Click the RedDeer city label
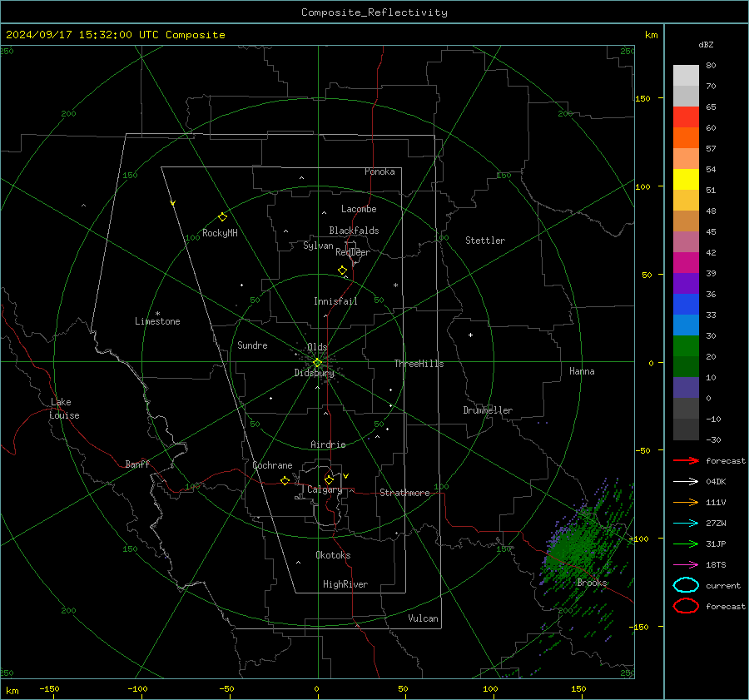The height and width of the screenshot is (700, 749). pyautogui.click(x=353, y=252)
